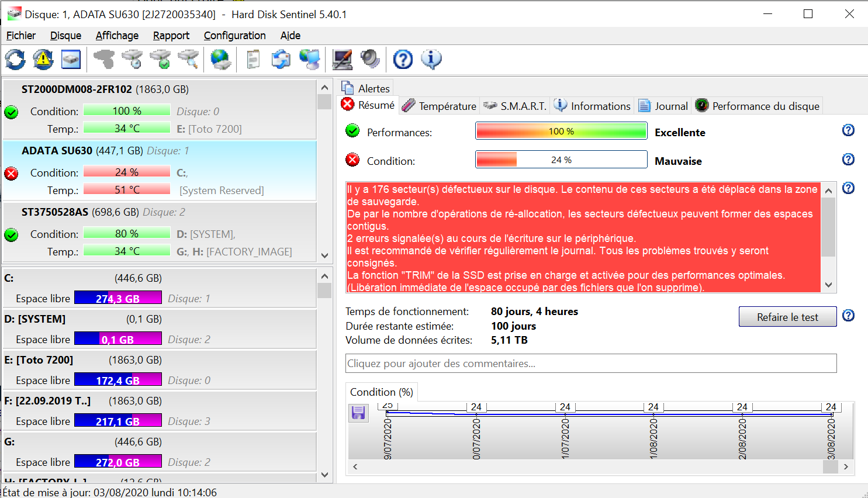This screenshot has height=498, width=868.
Task: Click the green check icon beside Performances
Action: tap(352, 130)
